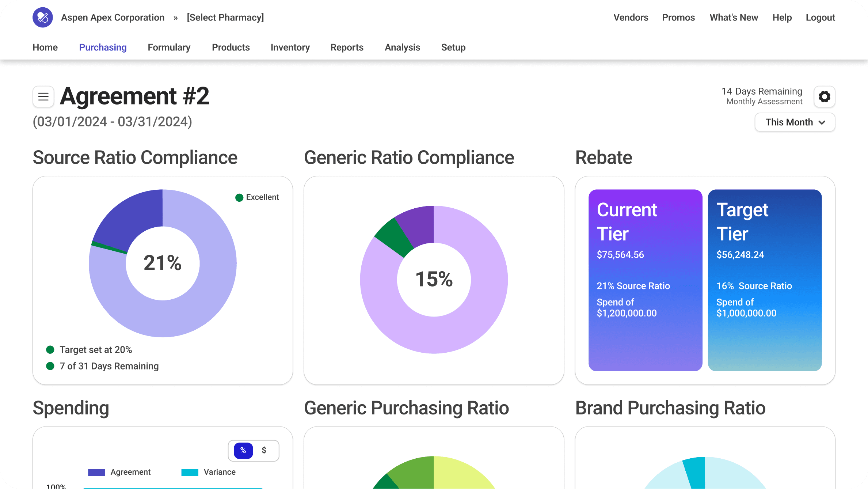Go to the Purchasing tab
This screenshot has height=489, width=868.
pyautogui.click(x=103, y=48)
